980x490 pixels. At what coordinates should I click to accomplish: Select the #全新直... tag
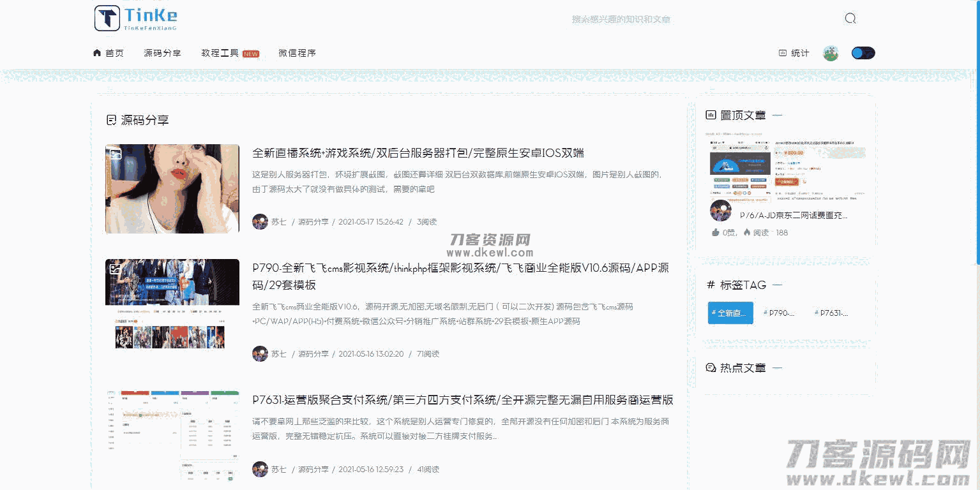[730, 313]
